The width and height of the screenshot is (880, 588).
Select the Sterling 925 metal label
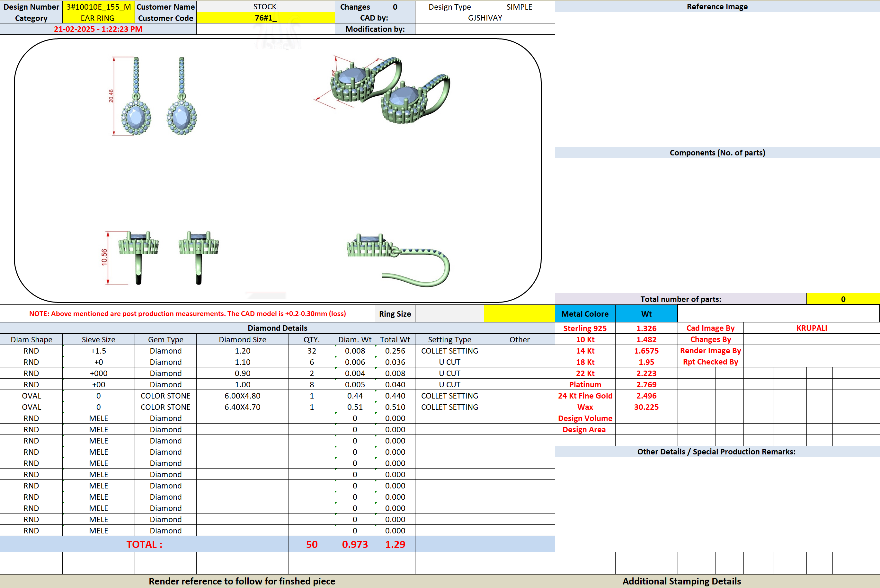point(585,328)
